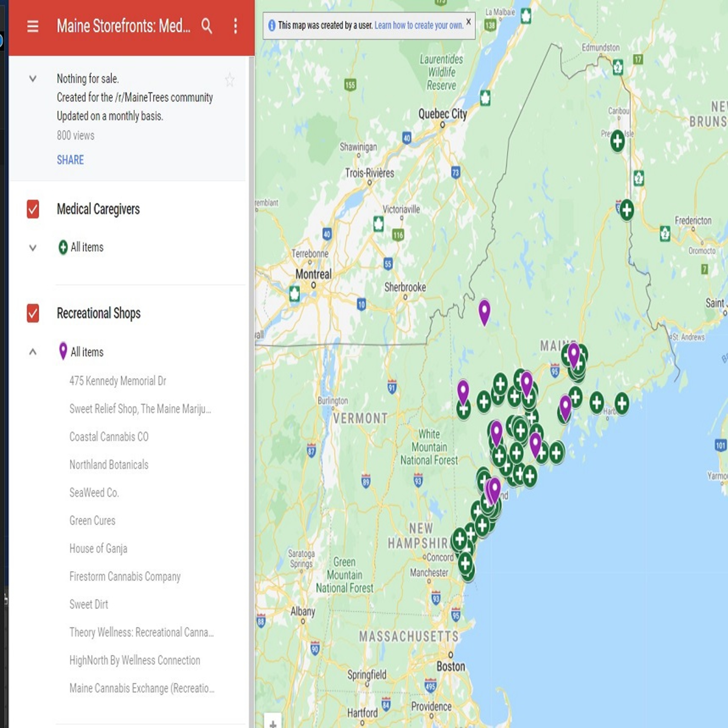Click the zoom in plus button on the map
This screenshot has height=728, width=728.
273,723
